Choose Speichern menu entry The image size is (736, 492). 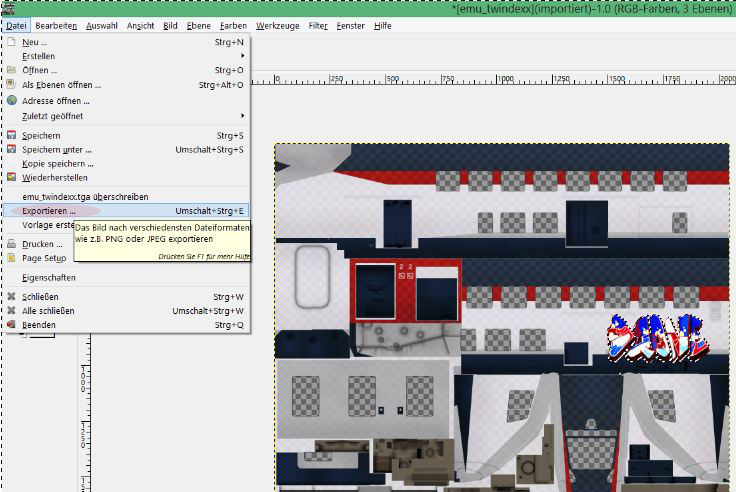(126, 136)
